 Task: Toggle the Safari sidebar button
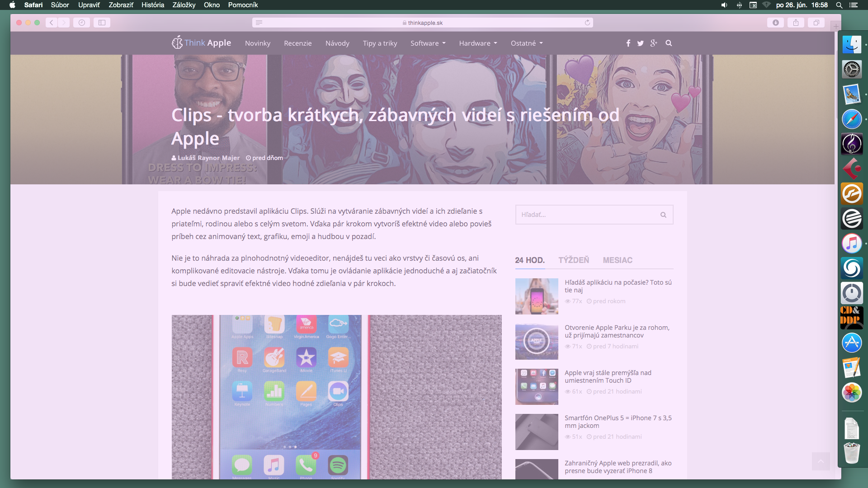coord(102,23)
